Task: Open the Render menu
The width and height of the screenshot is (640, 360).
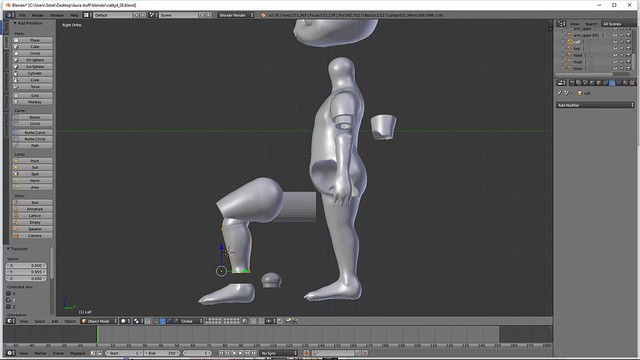Action: (x=38, y=15)
